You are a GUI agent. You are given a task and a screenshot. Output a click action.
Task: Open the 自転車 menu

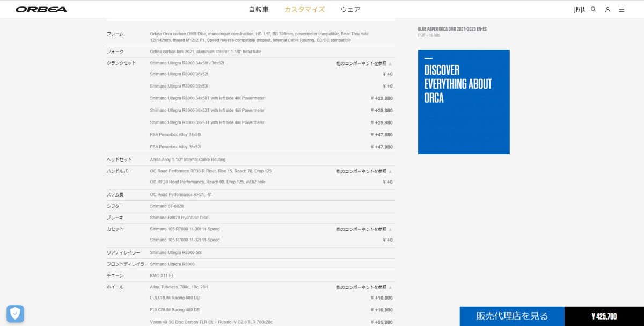pos(259,10)
